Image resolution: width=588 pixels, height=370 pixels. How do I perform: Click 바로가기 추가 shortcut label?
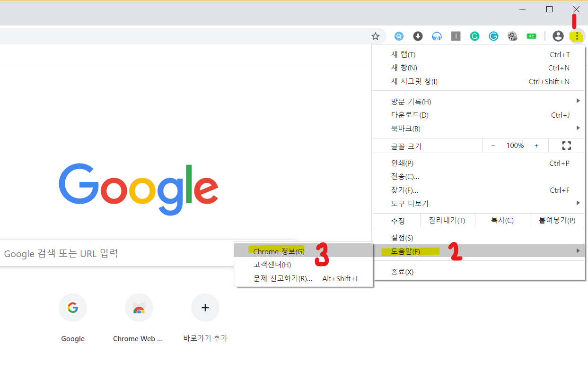pos(205,338)
